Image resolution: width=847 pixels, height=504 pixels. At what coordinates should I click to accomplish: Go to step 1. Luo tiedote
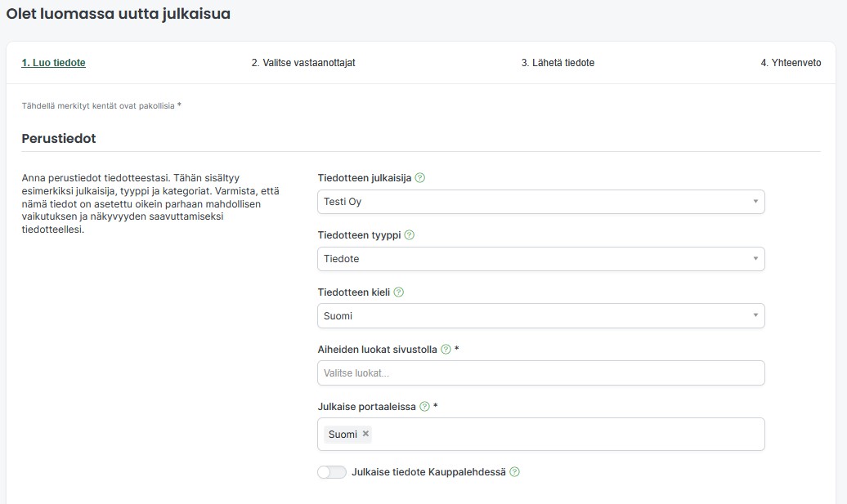point(53,63)
